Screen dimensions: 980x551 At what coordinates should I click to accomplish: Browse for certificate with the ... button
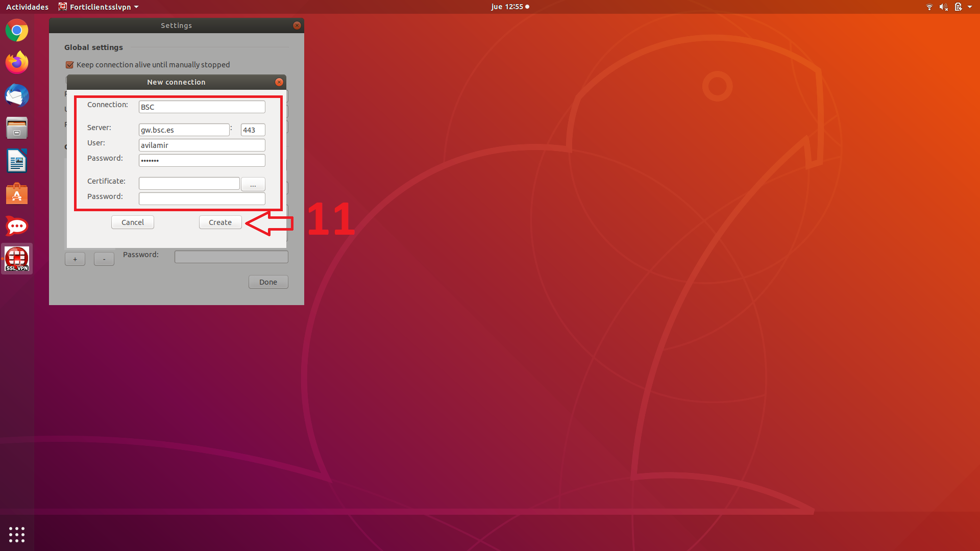(x=253, y=184)
